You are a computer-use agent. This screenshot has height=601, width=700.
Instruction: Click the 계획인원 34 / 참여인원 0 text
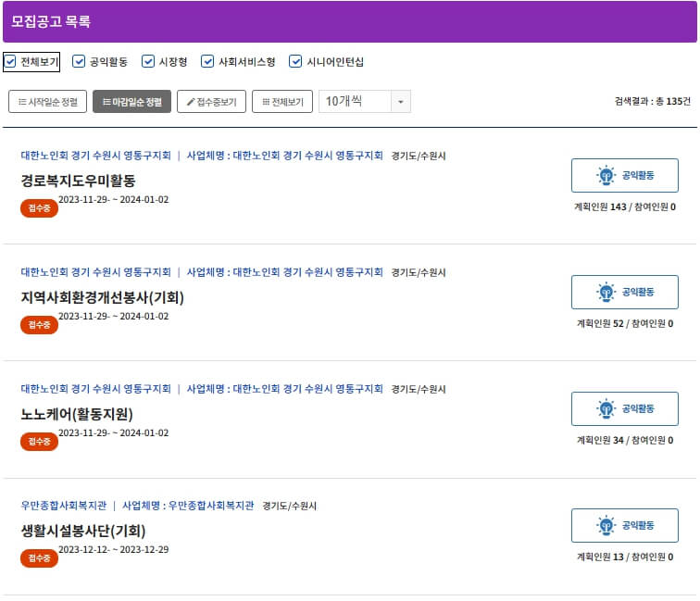click(625, 440)
